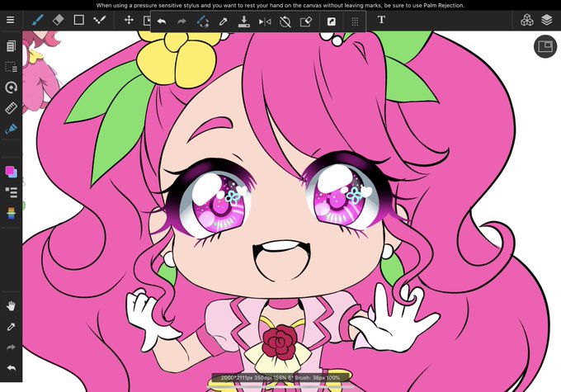Viewport: 561px width, 392px height.
Task: Select the polyline check-mark tool
Action: (100, 20)
